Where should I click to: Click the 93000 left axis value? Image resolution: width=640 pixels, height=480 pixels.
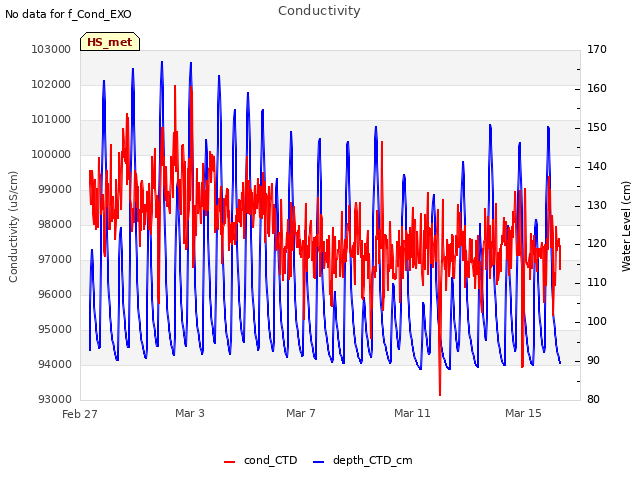(54, 399)
